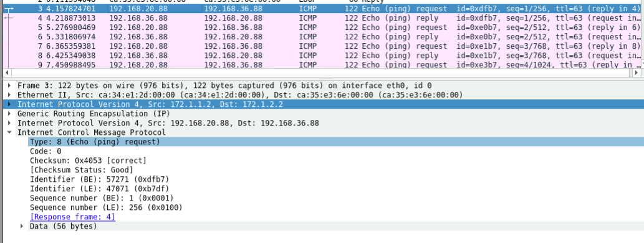
Task: Select packet 3 echo request row
Action: pos(322,9)
